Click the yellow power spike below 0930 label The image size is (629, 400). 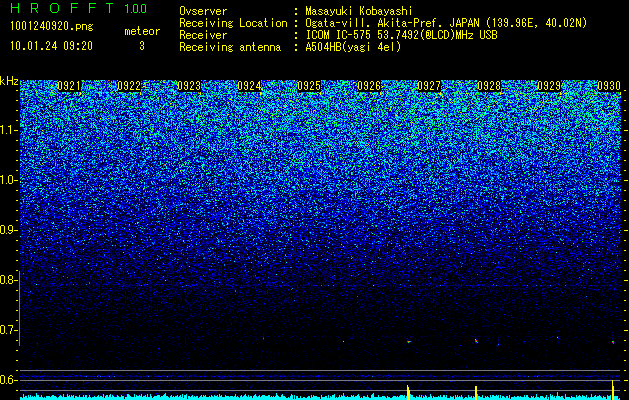click(x=613, y=390)
